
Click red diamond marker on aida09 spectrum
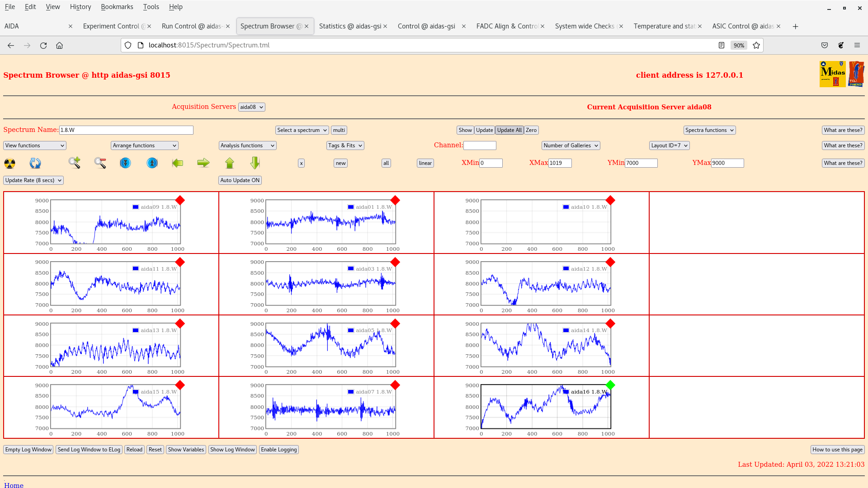pos(180,200)
